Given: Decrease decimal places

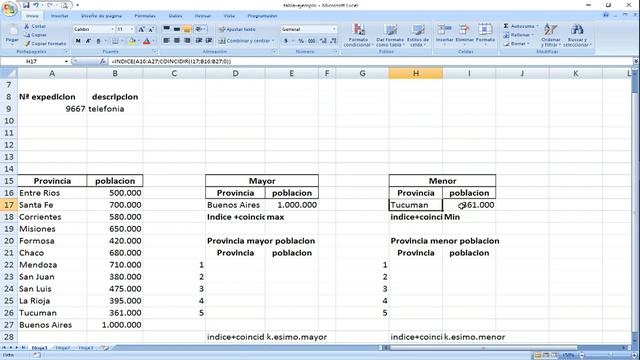Looking at the screenshot, I should click(333, 41).
